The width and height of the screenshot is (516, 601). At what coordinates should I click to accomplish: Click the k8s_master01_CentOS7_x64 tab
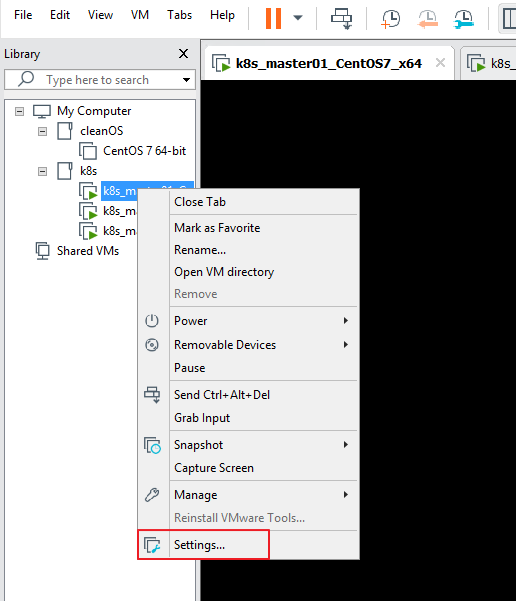tap(328, 63)
